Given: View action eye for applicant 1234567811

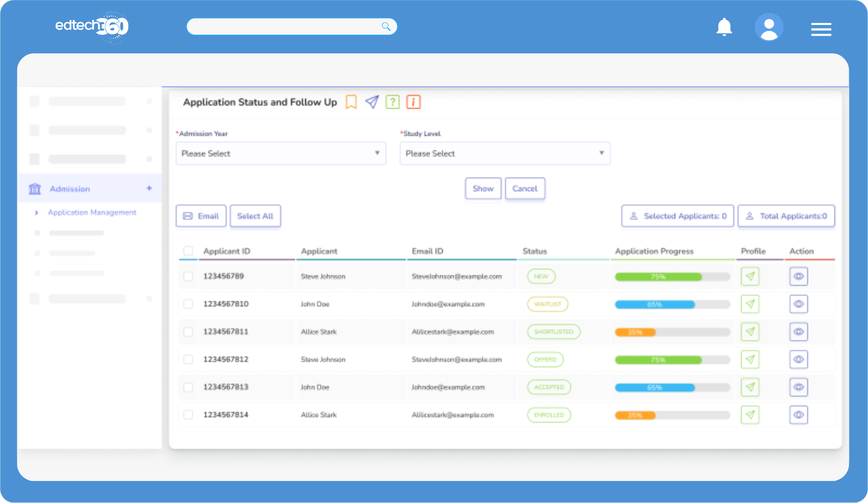Looking at the screenshot, I should pos(799,332).
